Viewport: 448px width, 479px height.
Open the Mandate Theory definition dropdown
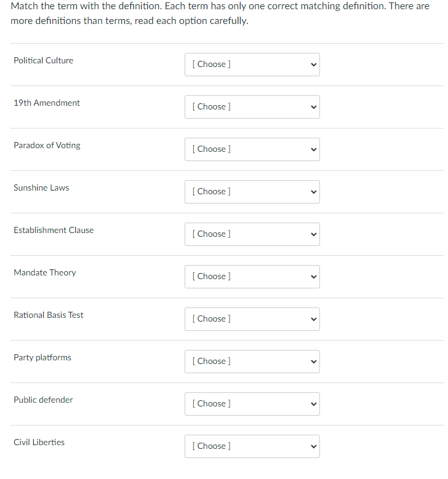pyautogui.click(x=252, y=277)
